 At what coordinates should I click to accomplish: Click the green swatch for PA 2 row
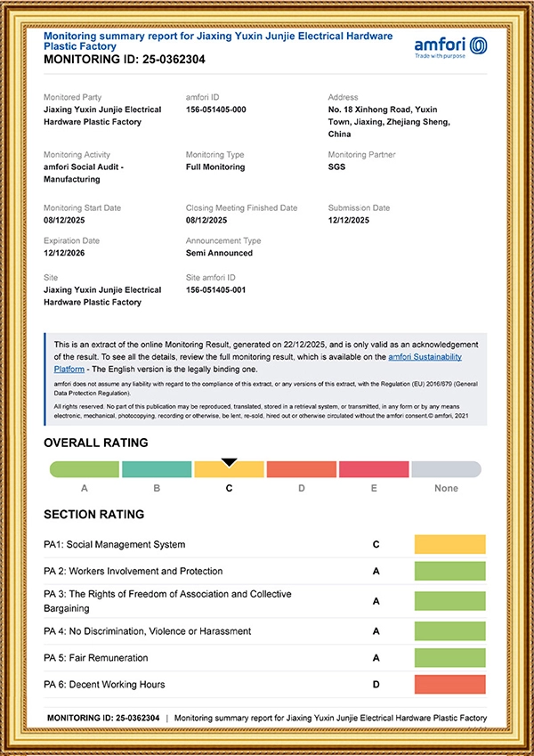click(450, 571)
